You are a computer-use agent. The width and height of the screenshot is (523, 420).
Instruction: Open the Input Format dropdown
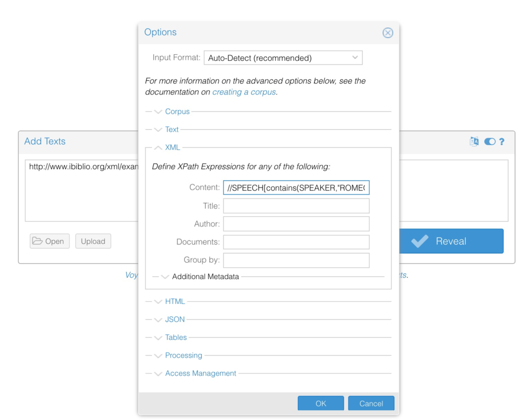[x=283, y=58]
